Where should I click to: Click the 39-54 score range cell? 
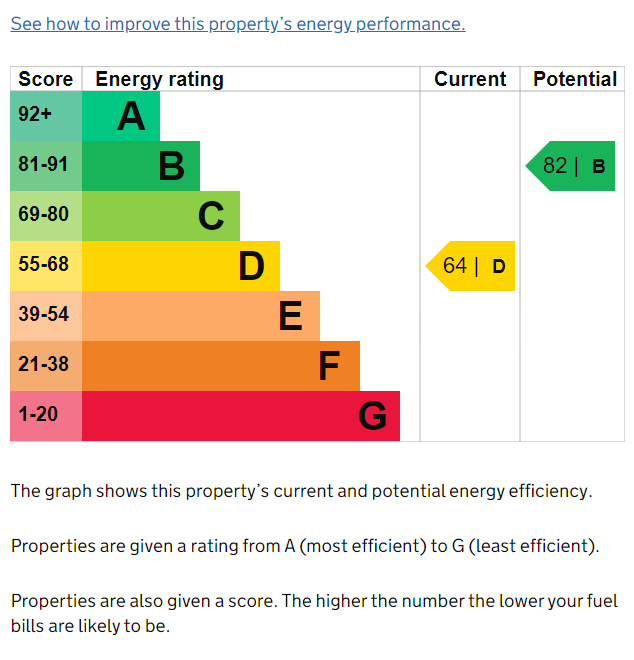46,316
